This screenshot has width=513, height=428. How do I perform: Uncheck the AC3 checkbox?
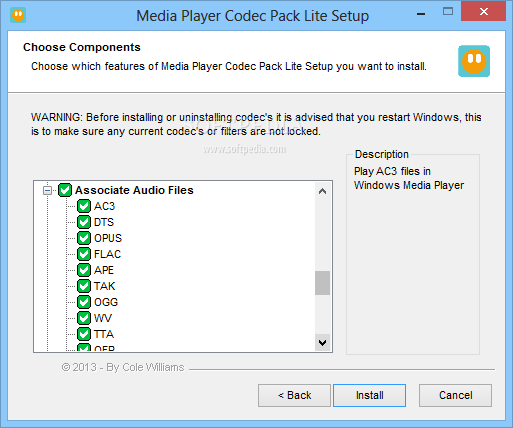tap(84, 206)
